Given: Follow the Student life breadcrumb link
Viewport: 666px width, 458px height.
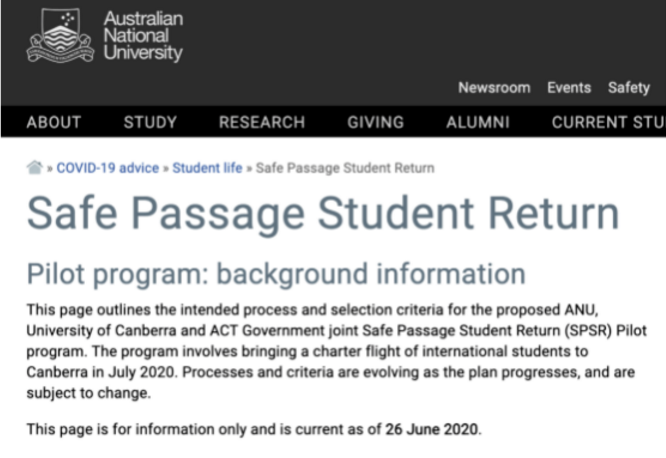Looking at the screenshot, I should pyautogui.click(x=207, y=168).
